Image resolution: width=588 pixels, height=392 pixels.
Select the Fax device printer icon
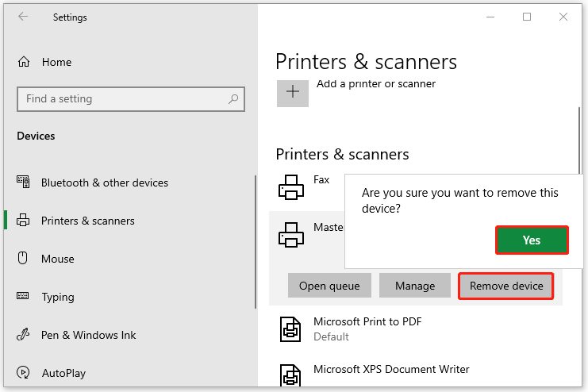point(291,187)
